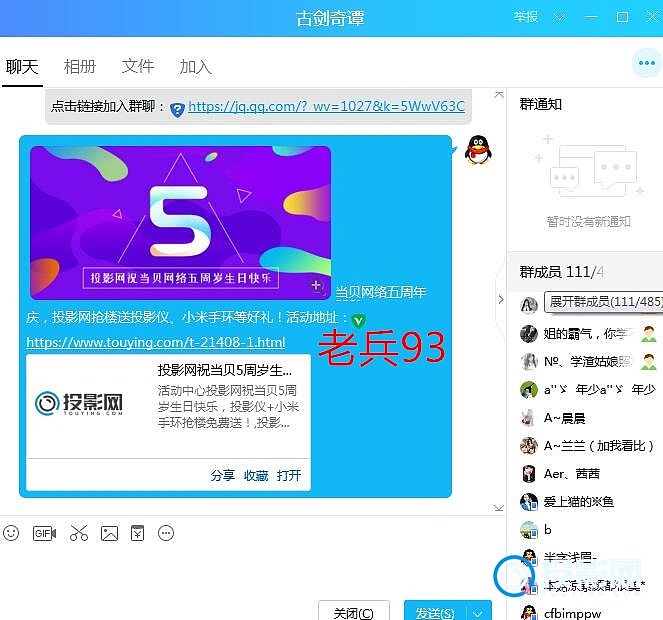The image size is (663, 620).
Task: Open the 文件 files tab
Action: (x=138, y=66)
